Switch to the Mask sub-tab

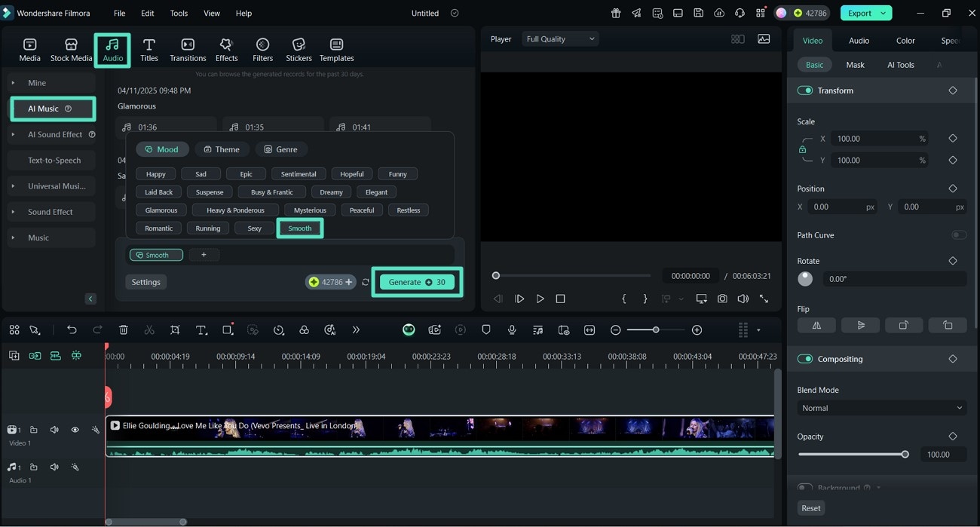[855, 65]
